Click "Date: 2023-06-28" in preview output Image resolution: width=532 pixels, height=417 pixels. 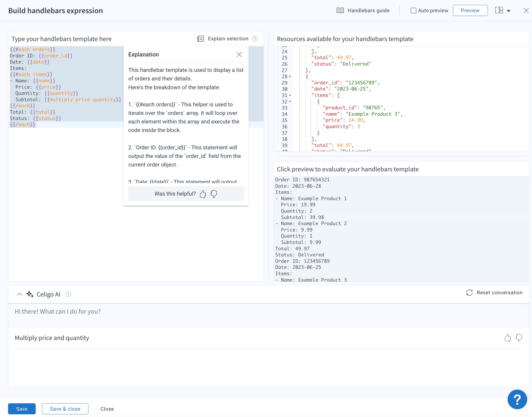298,186
